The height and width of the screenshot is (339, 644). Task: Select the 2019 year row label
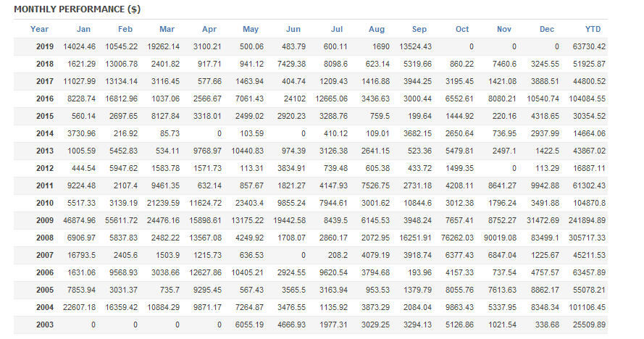[44, 46]
